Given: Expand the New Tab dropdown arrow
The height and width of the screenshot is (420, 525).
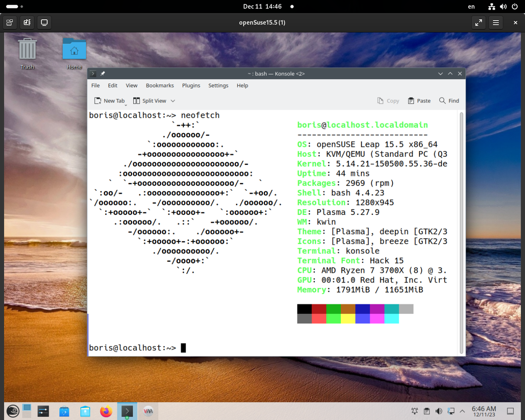Looking at the screenshot, I should [126, 104].
